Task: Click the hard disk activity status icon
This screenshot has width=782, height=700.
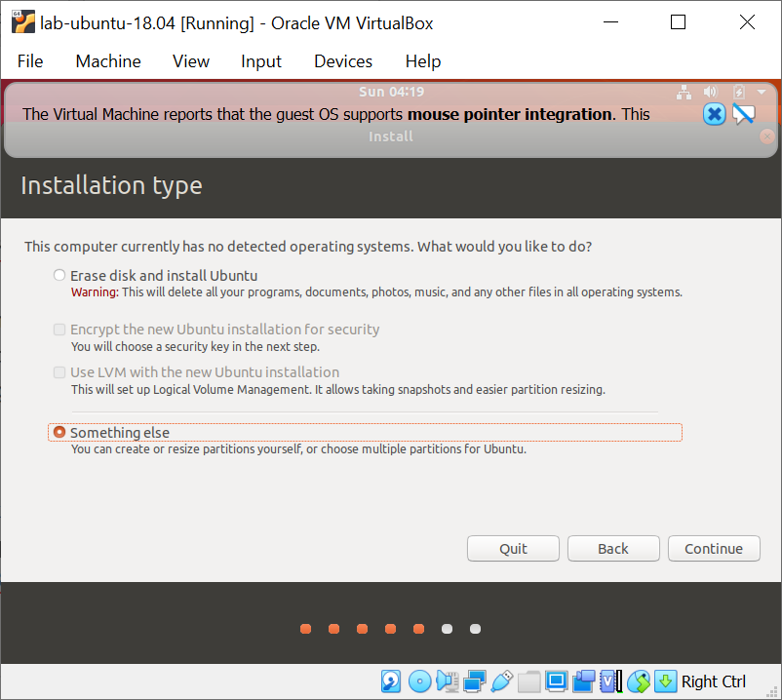Action: (391, 681)
